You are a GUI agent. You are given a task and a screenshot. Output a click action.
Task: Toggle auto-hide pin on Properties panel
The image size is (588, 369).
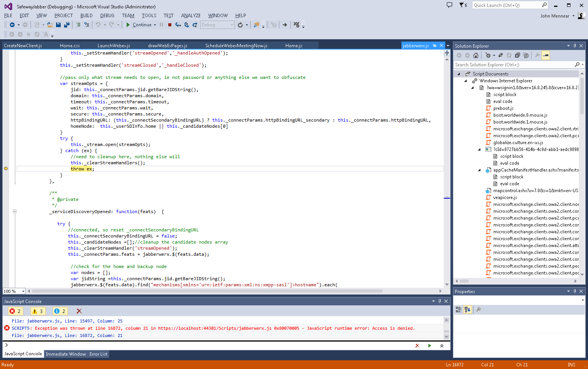pos(575,291)
